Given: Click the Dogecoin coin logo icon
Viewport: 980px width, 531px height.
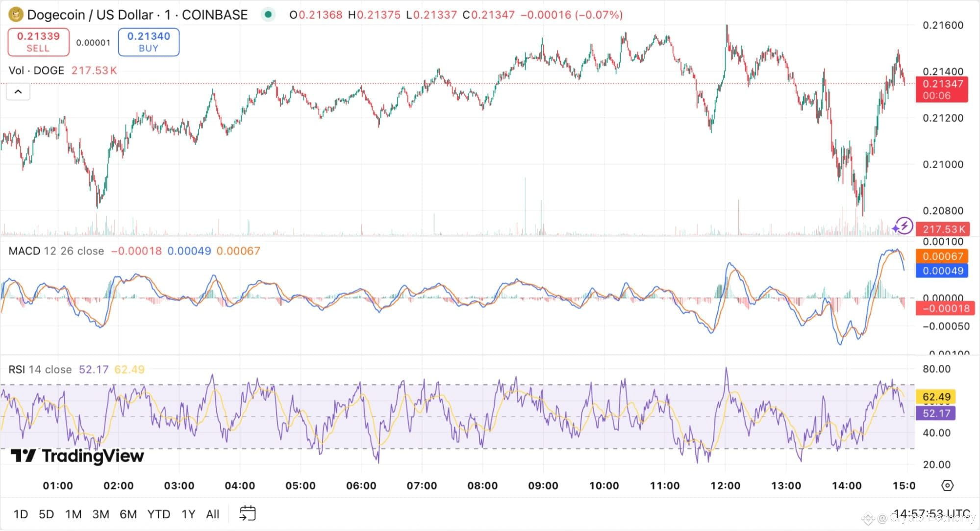Looking at the screenshot, I should pos(16,15).
